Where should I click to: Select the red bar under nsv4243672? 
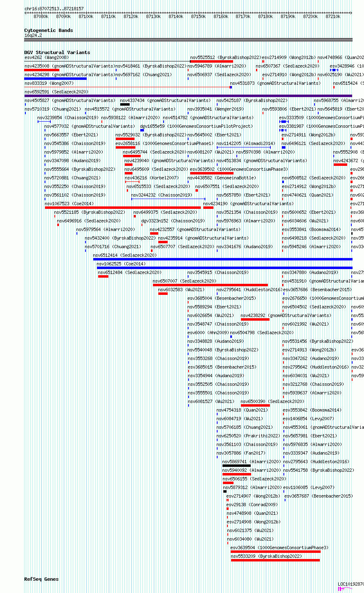pyautogui.click(x=340, y=165)
